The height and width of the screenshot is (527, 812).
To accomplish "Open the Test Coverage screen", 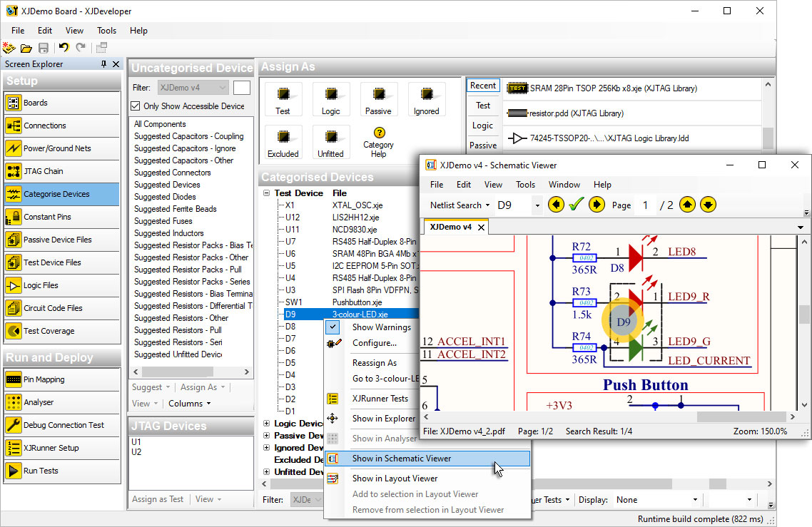I will pyautogui.click(x=62, y=330).
